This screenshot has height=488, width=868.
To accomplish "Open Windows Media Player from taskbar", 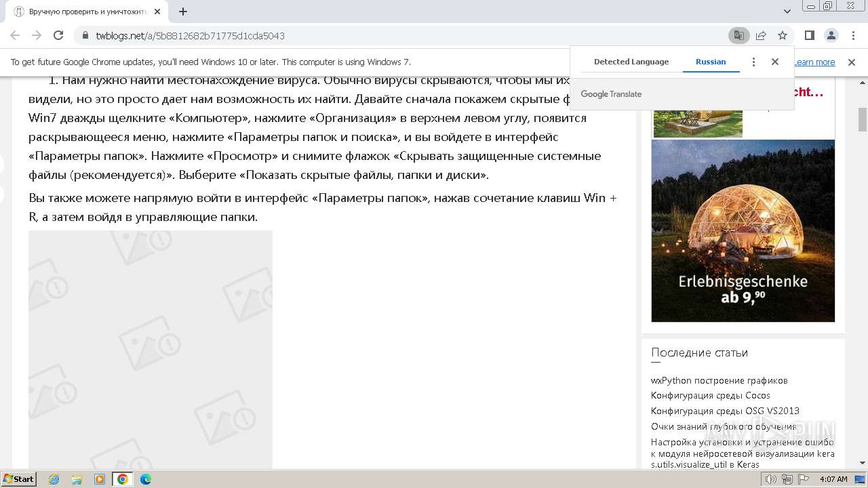I will [100, 479].
